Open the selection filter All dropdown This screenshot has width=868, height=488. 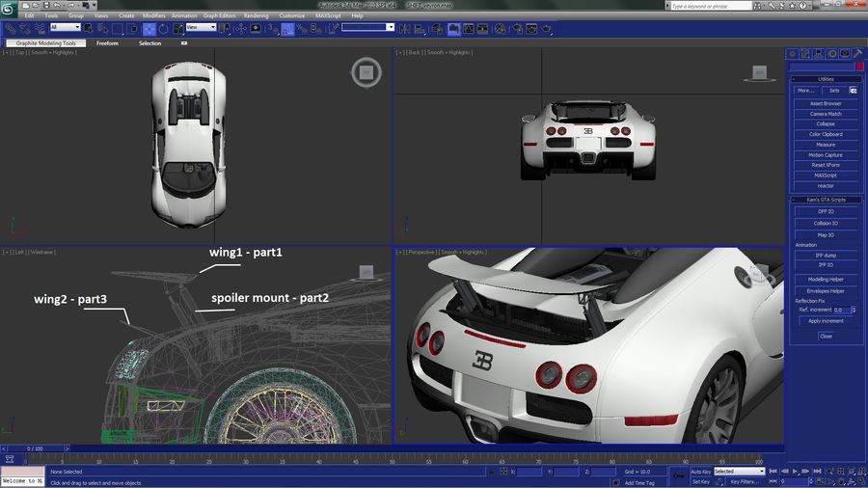tap(66, 27)
